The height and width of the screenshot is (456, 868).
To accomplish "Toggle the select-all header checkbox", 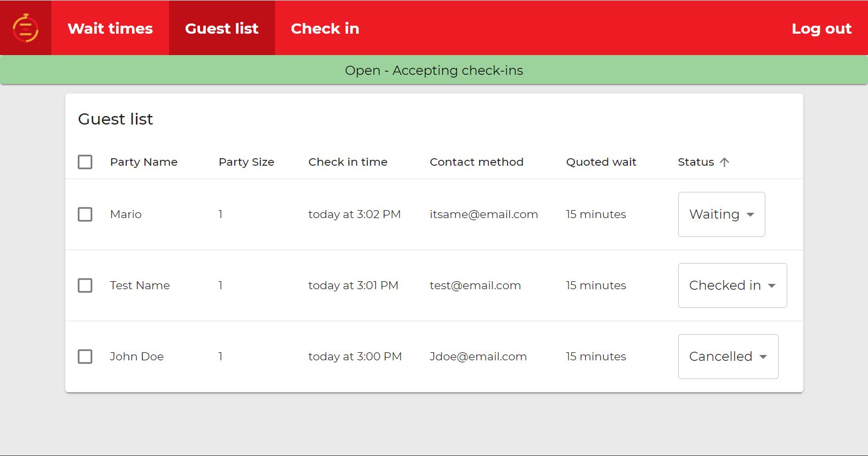I will [x=85, y=162].
